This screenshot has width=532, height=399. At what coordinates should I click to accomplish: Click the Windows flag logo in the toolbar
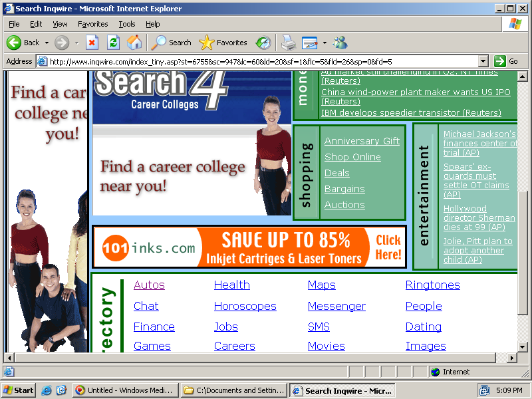[515, 24]
